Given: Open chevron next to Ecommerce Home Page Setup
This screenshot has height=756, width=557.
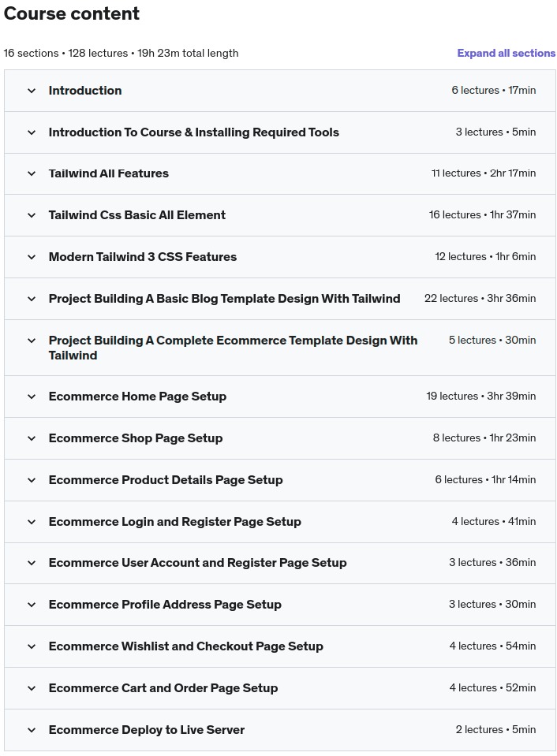Looking at the screenshot, I should point(32,397).
